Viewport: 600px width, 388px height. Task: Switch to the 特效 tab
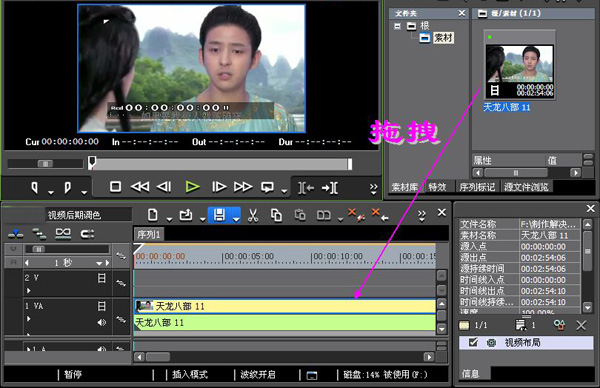click(437, 187)
